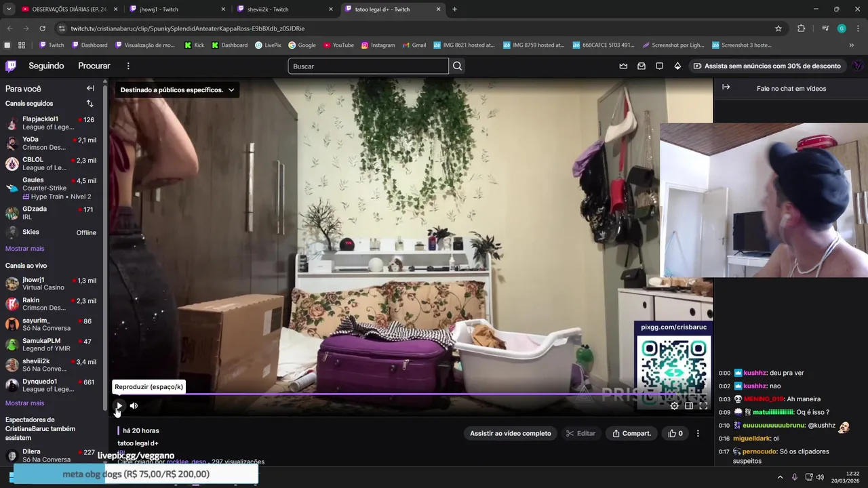Click the search magnifier button
868x488 pixels.
pos(457,66)
